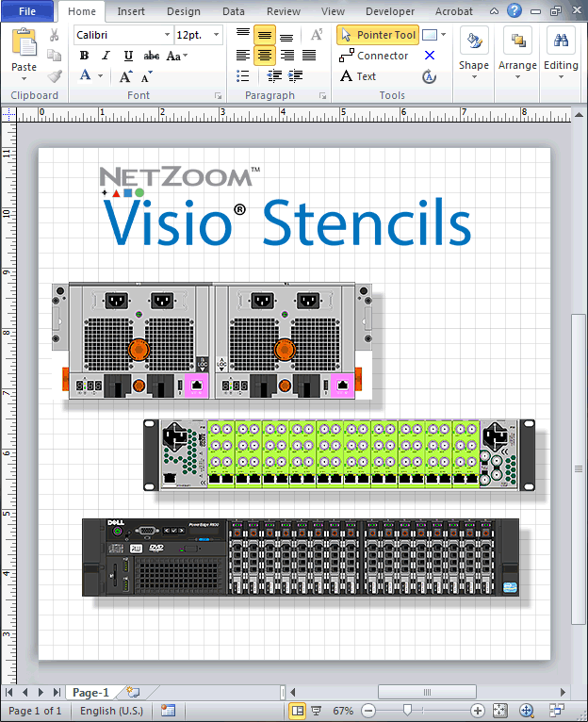Open Help with the question mark
Image resolution: width=588 pixels, height=722 pixels.
(514, 10)
